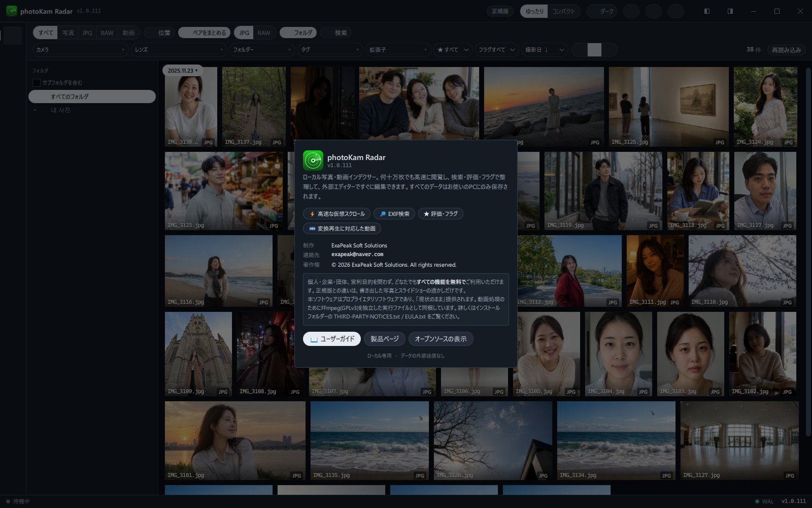The image size is (812, 508).
Task: Toggle the ペアをまとめる switch
Action: point(205,33)
